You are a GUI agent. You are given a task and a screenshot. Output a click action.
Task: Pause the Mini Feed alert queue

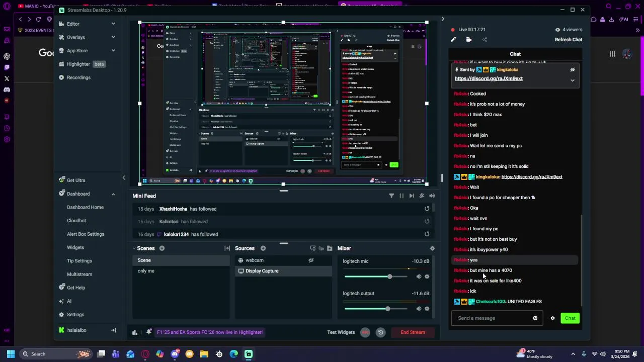click(x=401, y=196)
